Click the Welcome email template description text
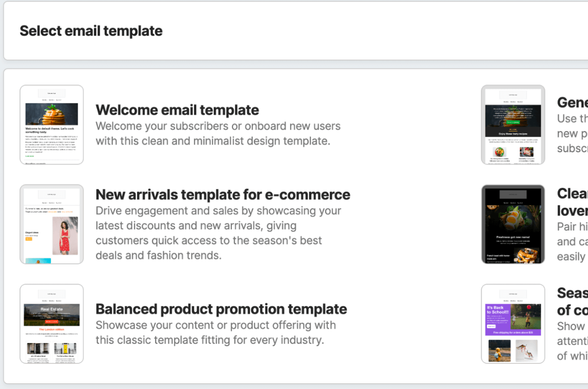The image size is (588, 389). tap(218, 134)
